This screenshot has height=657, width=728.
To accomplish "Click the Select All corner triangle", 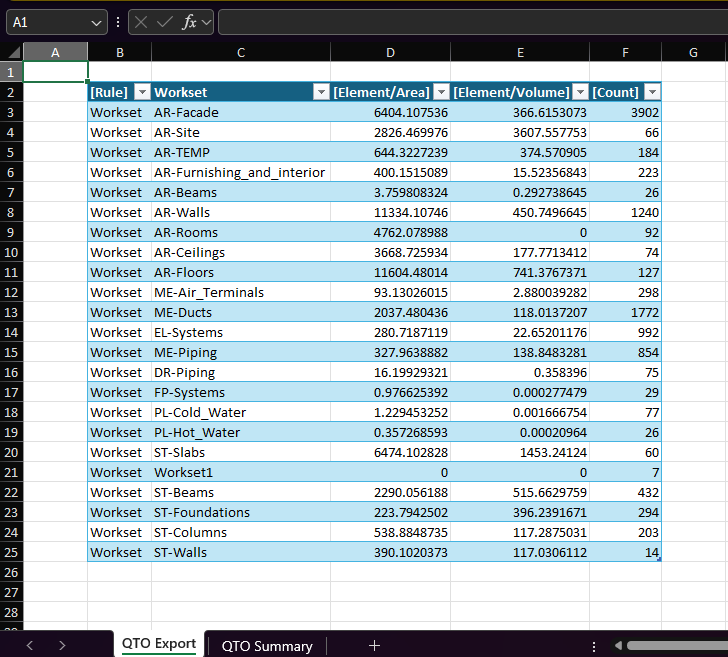I will click(x=14, y=52).
